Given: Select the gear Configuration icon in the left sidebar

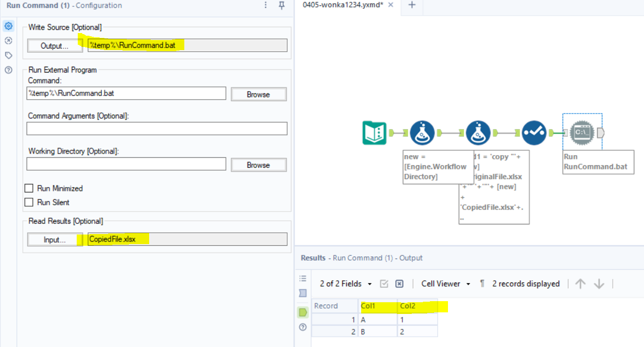Looking at the screenshot, I should click(7, 26).
